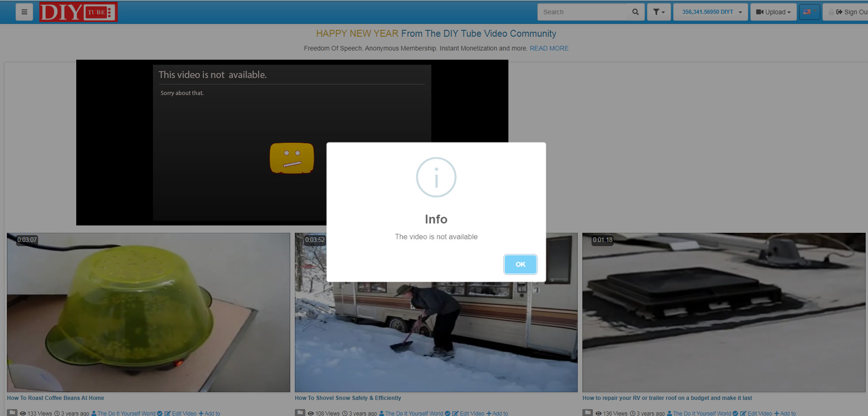Viewport: 868px width, 416px height.
Task: Dismiss the dialog with OK
Action: [x=520, y=264]
